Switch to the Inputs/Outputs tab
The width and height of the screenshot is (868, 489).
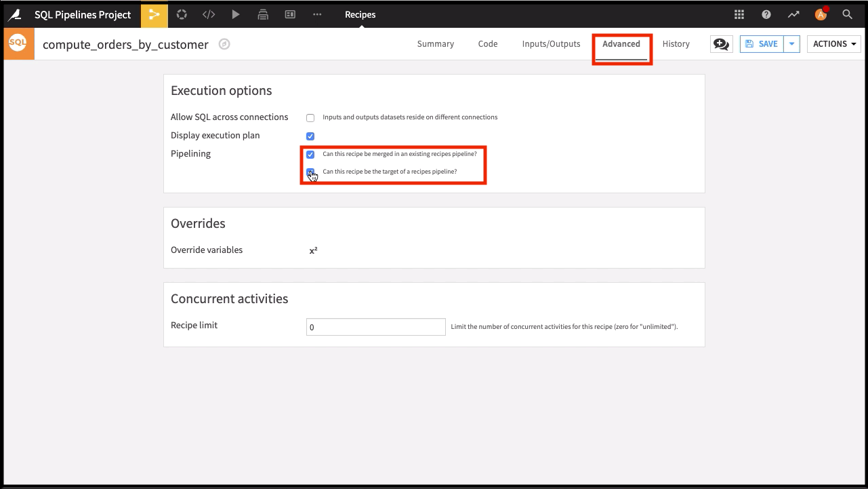pyautogui.click(x=551, y=44)
